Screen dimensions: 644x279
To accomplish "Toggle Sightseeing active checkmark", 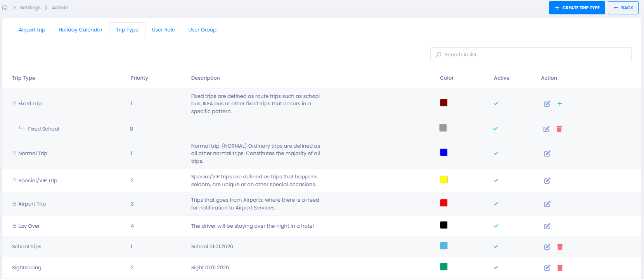I will click(x=496, y=268).
